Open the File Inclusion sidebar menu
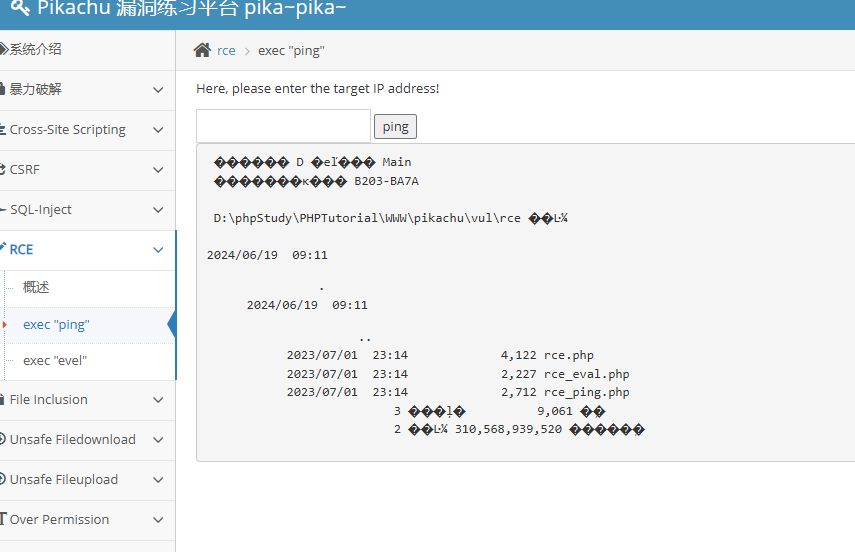Screen dimensions: 855x552 tap(87, 400)
